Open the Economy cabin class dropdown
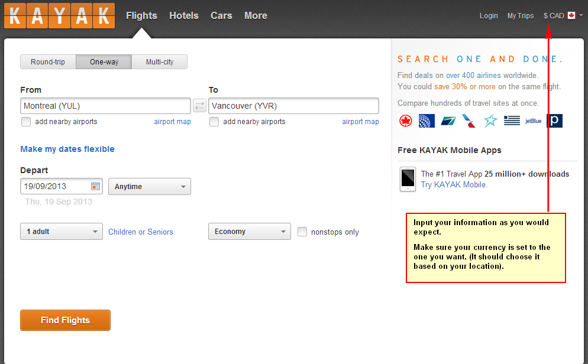 pyautogui.click(x=250, y=232)
